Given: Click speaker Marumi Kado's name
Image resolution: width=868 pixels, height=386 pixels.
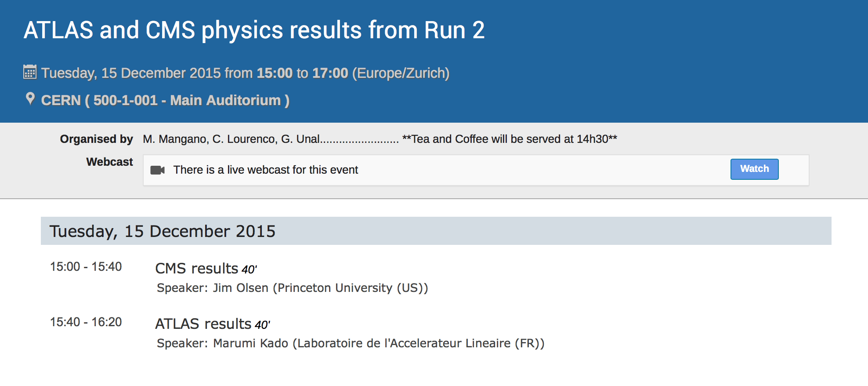Looking at the screenshot, I should coord(250,343).
